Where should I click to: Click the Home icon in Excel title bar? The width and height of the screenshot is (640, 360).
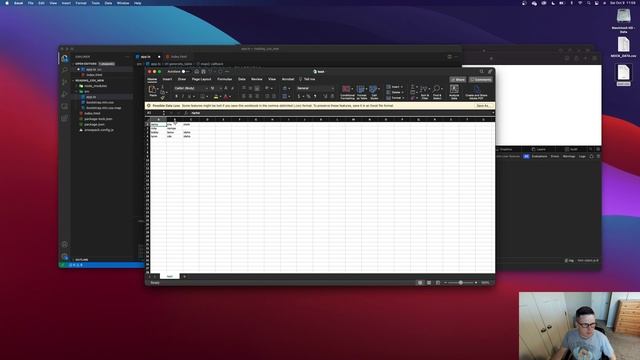197,71
